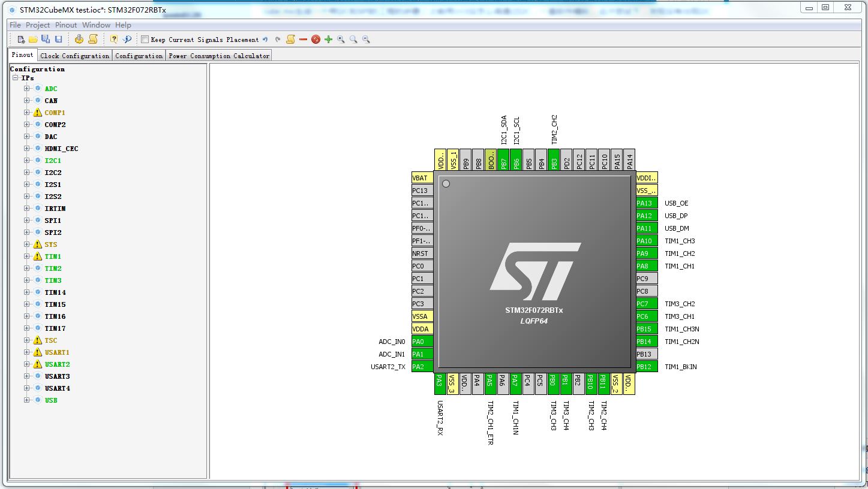Image resolution: width=868 pixels, height=489 pixels.
Task: Zoom in on the chip view
Action: click(x=341, y=40)
